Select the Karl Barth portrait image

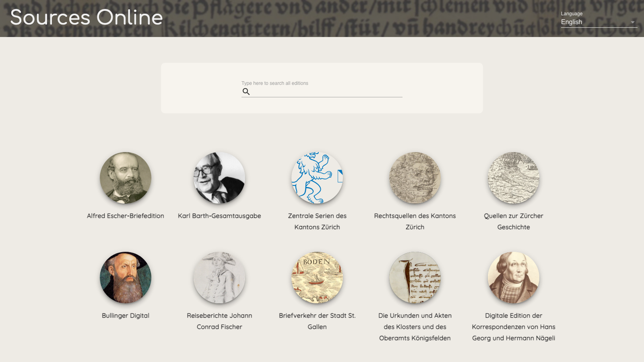[x=219, y=178]
